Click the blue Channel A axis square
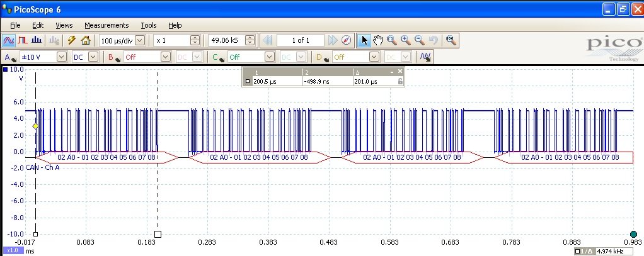 click(x=5, y=69)
